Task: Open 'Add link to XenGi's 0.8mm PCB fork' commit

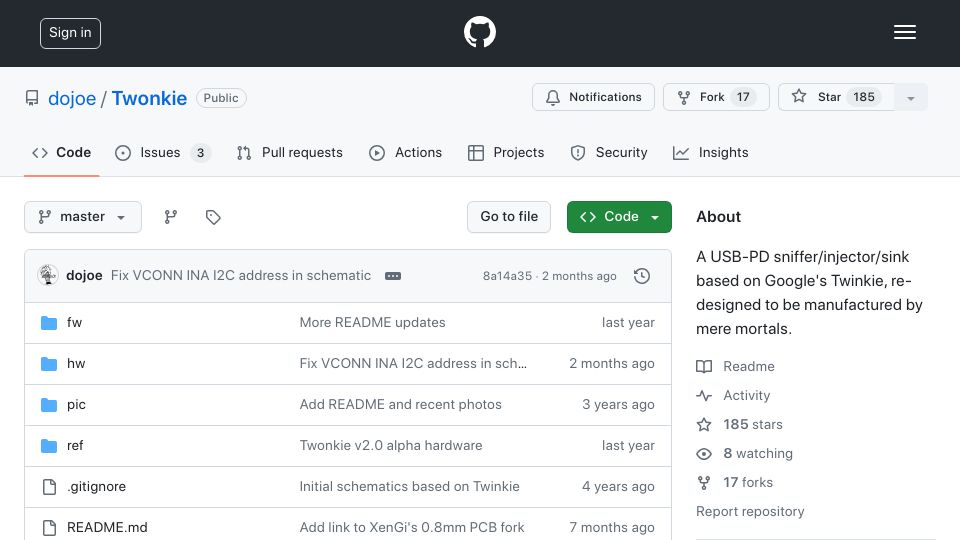Action: point(412,528)
